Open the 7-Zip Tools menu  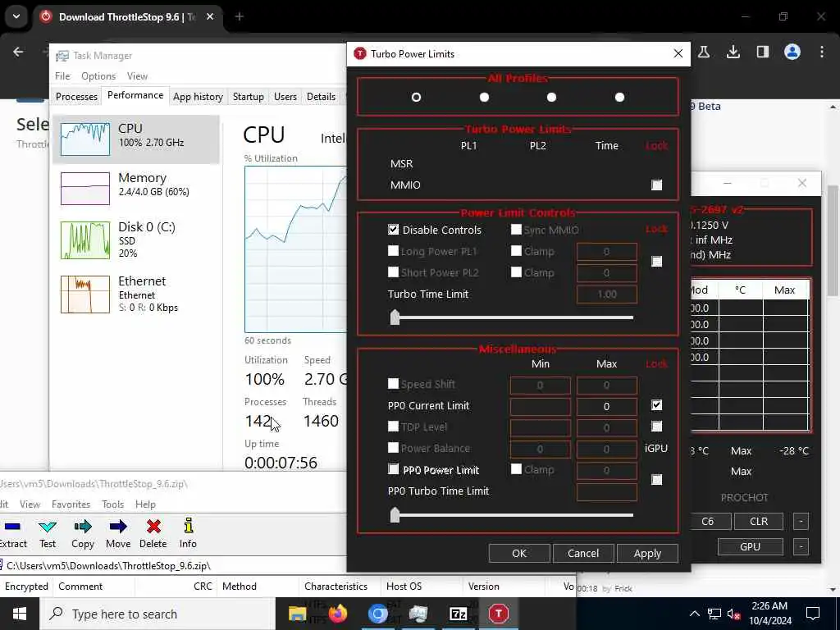(112, 504)
